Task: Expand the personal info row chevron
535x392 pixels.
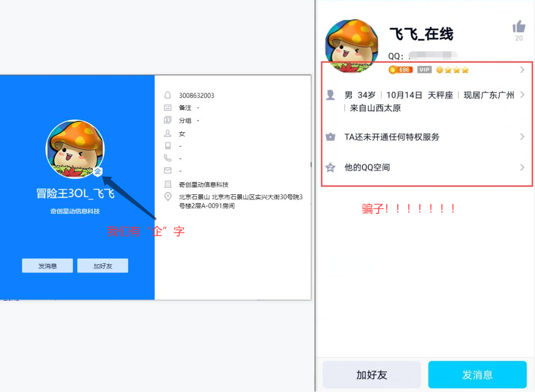Action: point(523,95)
